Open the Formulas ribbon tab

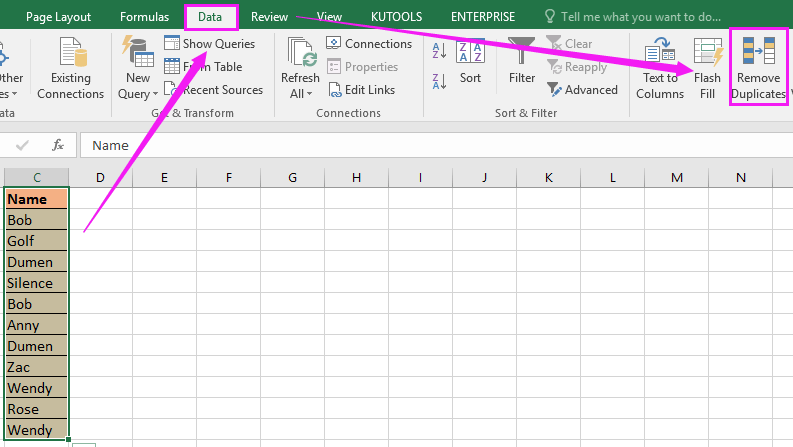coord(144,17)
